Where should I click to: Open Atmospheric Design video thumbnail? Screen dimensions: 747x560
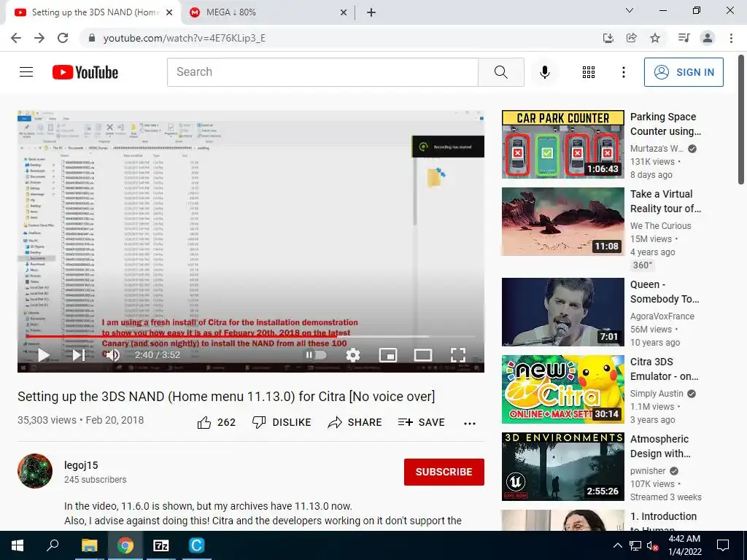tap(563, 466)
